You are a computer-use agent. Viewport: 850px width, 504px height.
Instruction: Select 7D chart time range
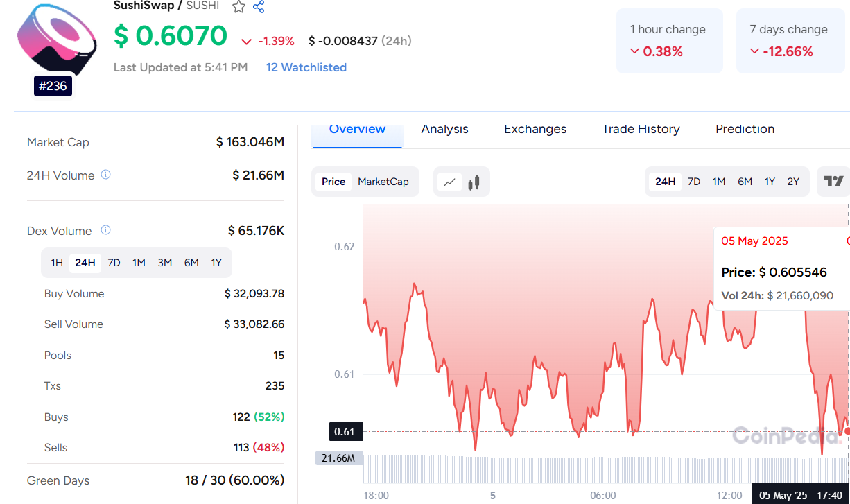point(694,182)
